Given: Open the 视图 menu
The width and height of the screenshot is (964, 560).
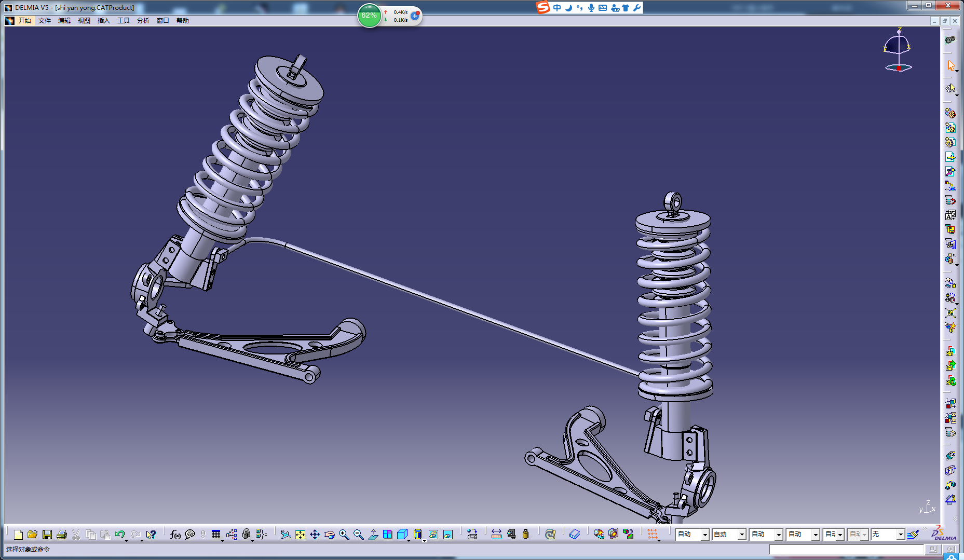Looking at the screenshot, I should tap(84, 21).
